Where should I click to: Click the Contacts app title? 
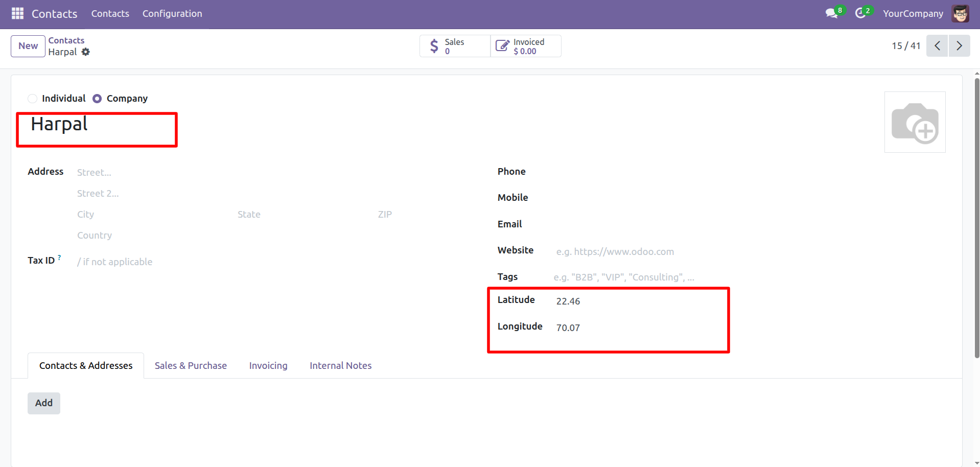point(55,14)
